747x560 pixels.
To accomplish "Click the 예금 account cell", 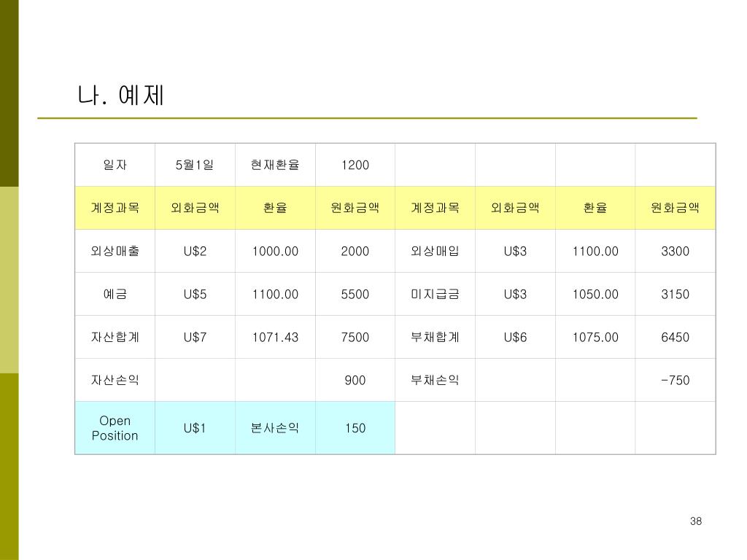I will pyautogui.click(x=115, y=294).
